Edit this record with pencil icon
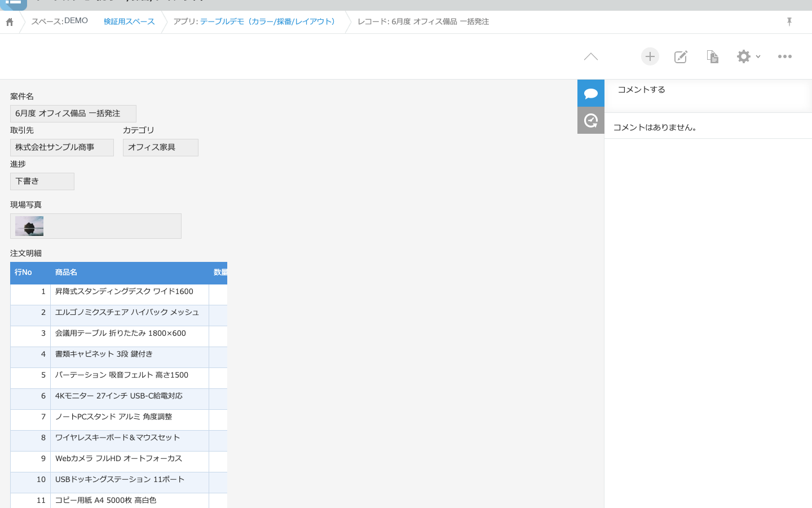Image resolution: width=812 pixels, height=508 pixels. point(681,56)
